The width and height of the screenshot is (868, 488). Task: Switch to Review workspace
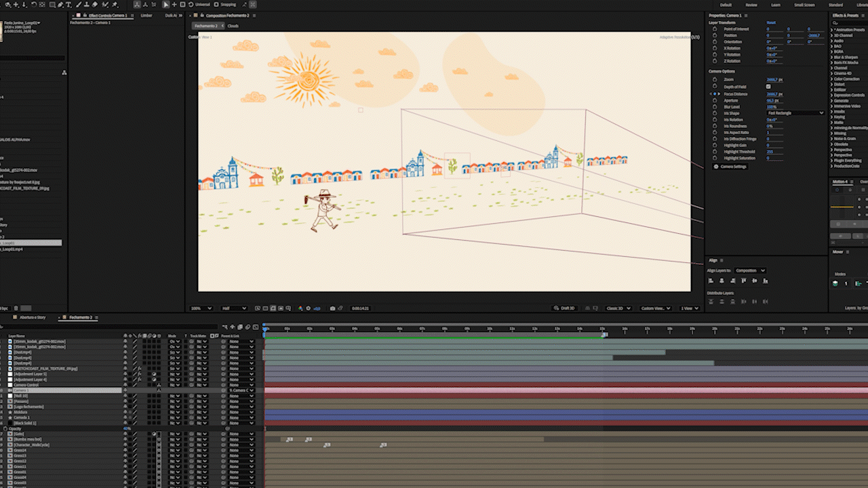[751, 5]
